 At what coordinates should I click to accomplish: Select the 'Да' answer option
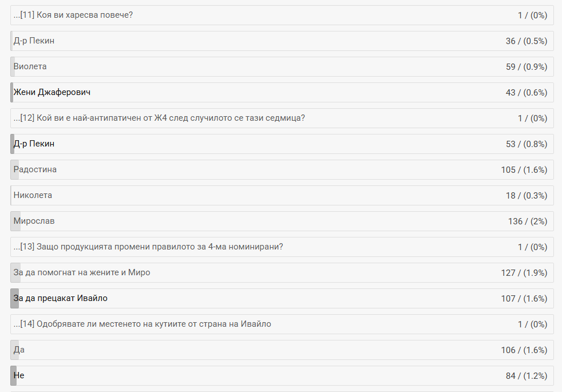pos(19,350)
